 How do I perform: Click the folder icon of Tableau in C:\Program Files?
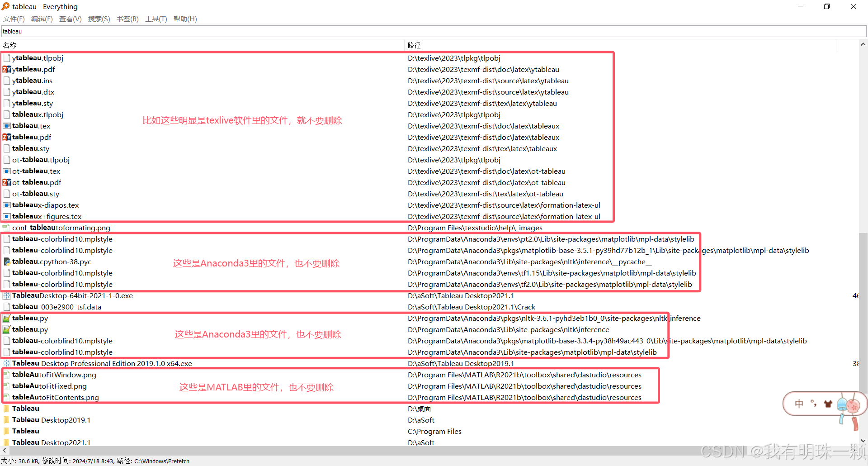pos(7,431)
